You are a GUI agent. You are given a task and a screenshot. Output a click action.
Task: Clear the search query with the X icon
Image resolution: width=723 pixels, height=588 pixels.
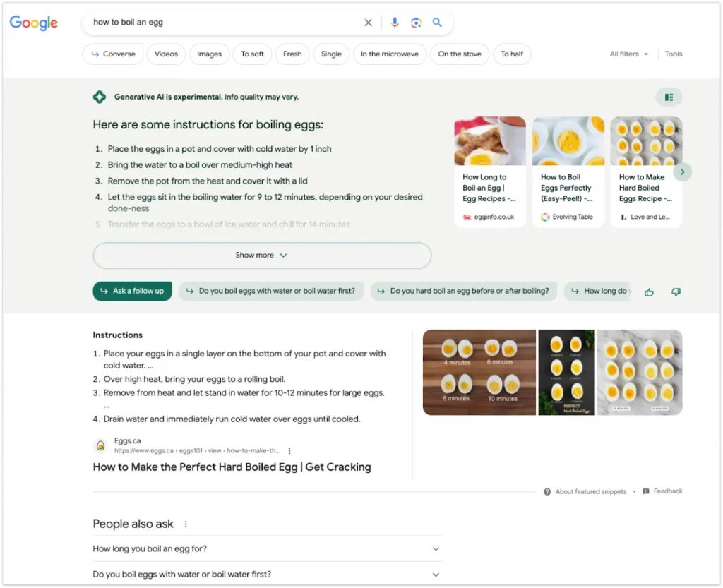(368, 23)
